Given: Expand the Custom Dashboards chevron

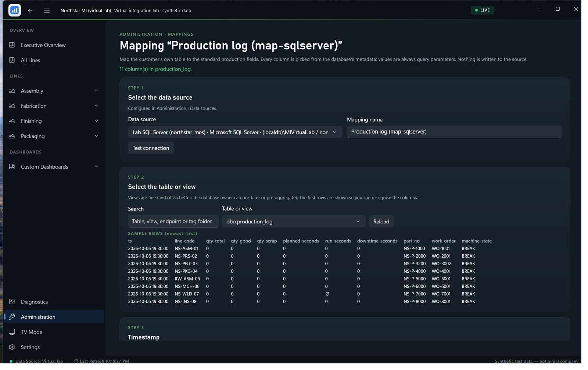Looking at the screenshot, I should pyautogui.click(x=96, y=167).
